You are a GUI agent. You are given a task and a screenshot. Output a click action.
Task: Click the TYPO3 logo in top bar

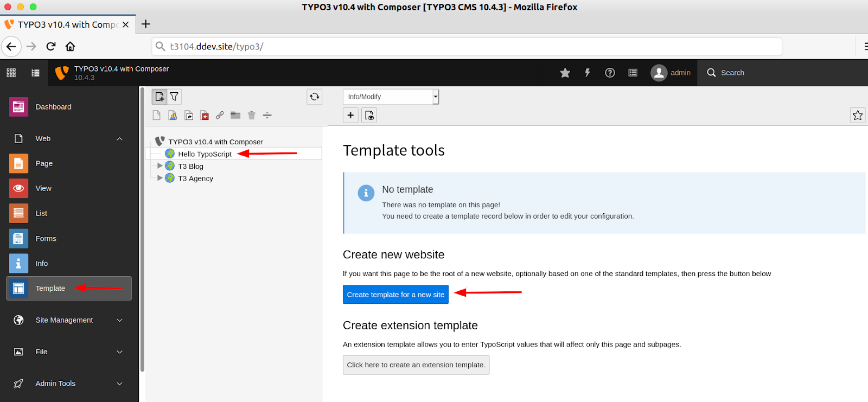62,73
